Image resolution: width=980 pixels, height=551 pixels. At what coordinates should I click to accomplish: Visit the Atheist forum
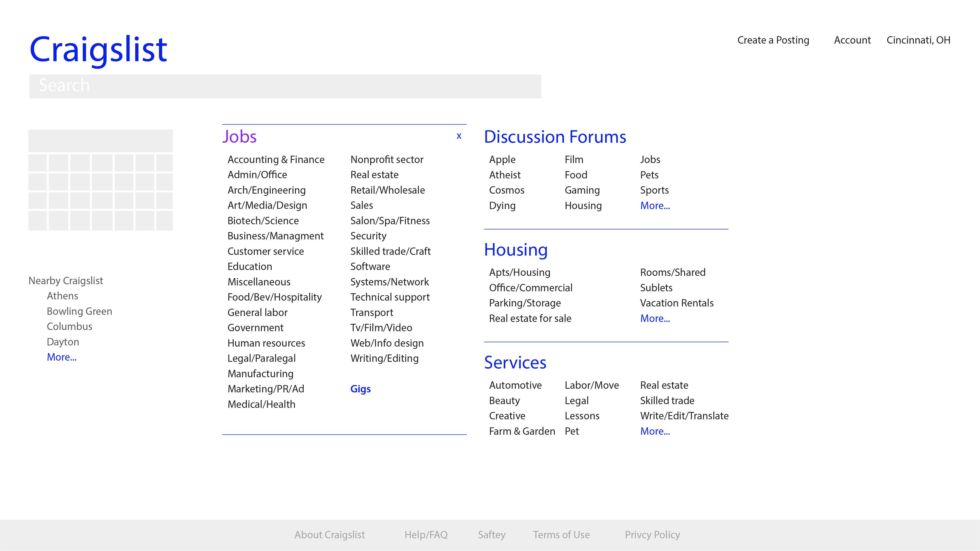pos(505,175)
